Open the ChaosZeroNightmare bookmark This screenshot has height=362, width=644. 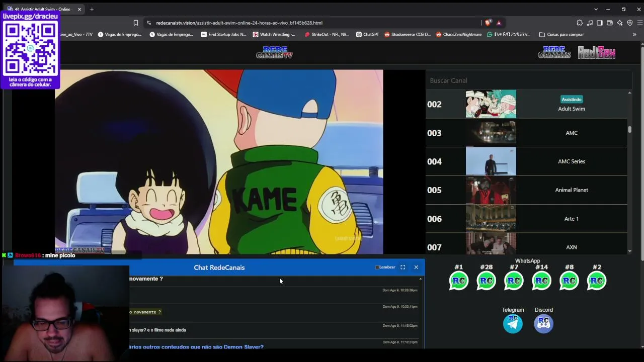[458, 35]
